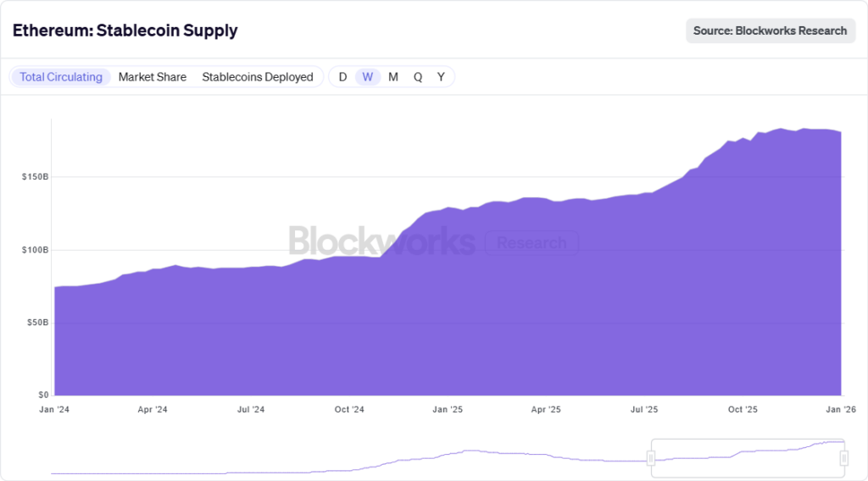Screen dimensions: 868x481
Task: Switch to the Market Share tab
Action: click(153, 77)
